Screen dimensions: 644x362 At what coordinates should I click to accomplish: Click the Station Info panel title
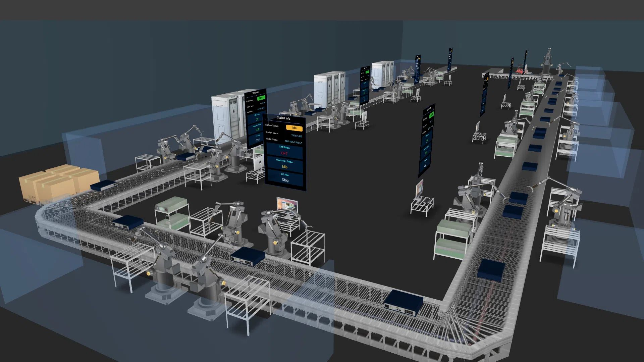283,118
